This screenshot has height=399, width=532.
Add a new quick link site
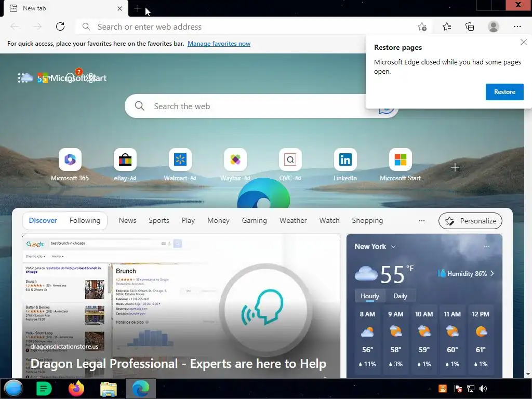(x=455, y=167)
